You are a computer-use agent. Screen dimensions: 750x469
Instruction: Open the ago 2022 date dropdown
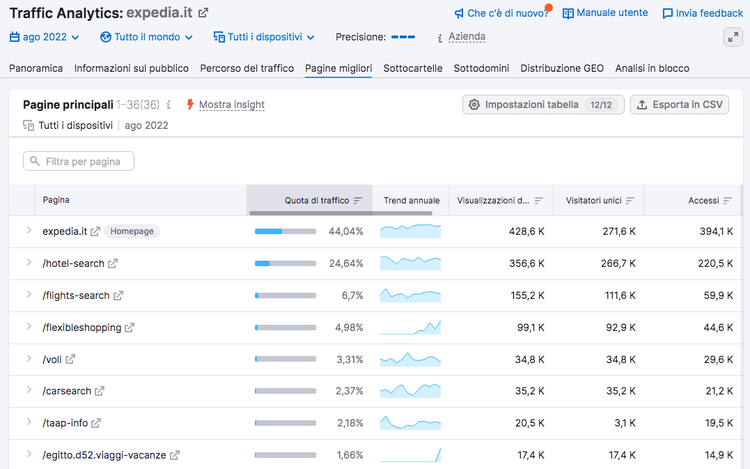point(44,37)
